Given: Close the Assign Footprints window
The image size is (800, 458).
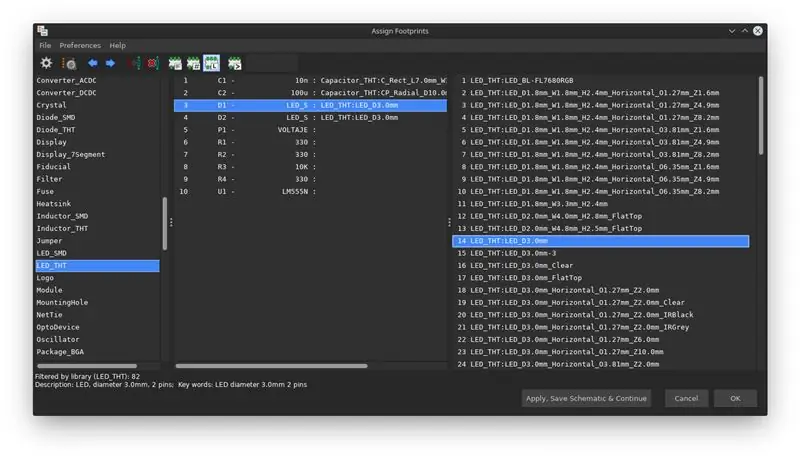Looking at the screenshot, I should coord(758,31).
